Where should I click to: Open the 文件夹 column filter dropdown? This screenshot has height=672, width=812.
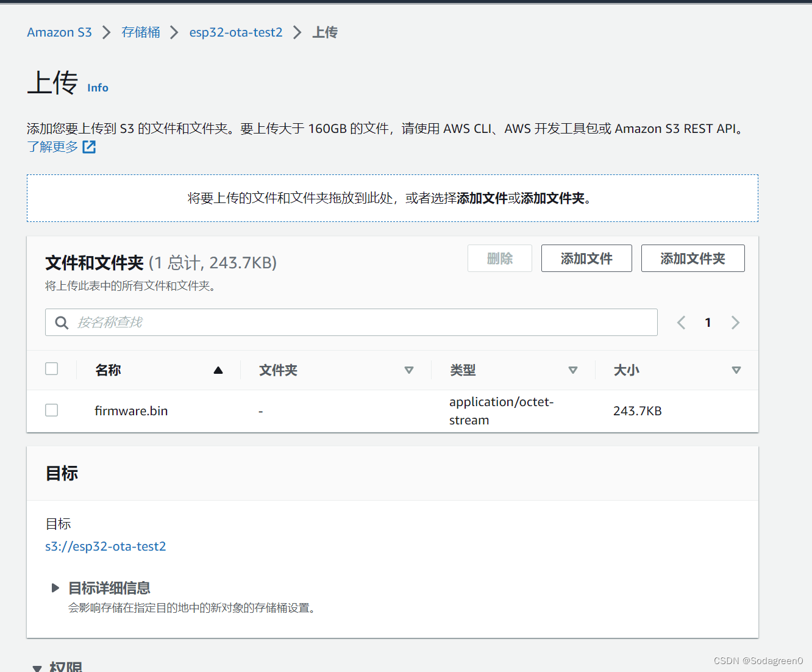click(409, 370)
